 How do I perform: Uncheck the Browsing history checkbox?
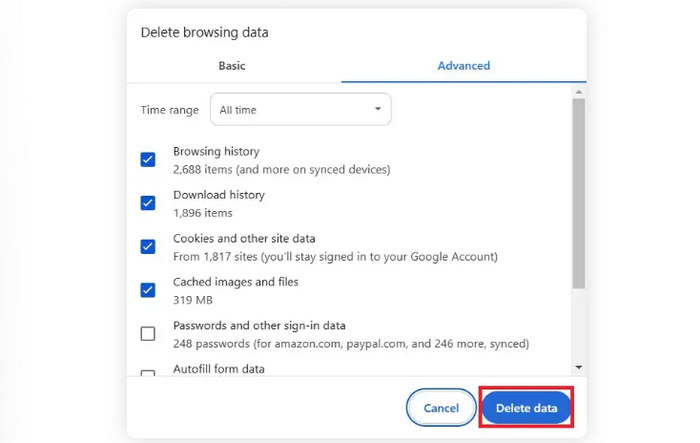(148, 159)
